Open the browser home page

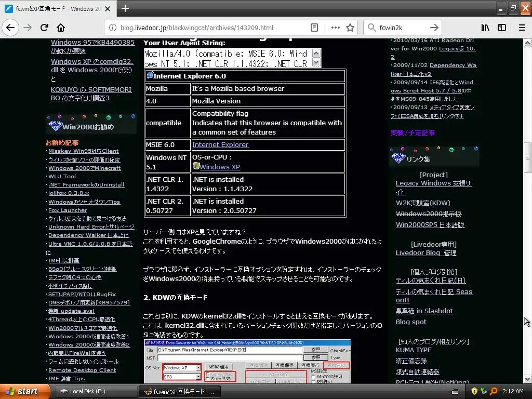click(61, 28)
